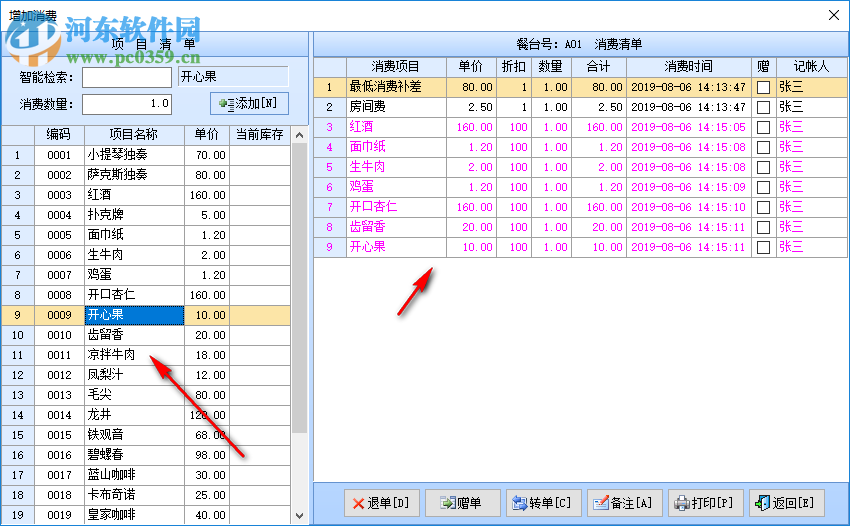Click code 0010 in item list
Screen dimensions: 850x526
click(59, 335)
